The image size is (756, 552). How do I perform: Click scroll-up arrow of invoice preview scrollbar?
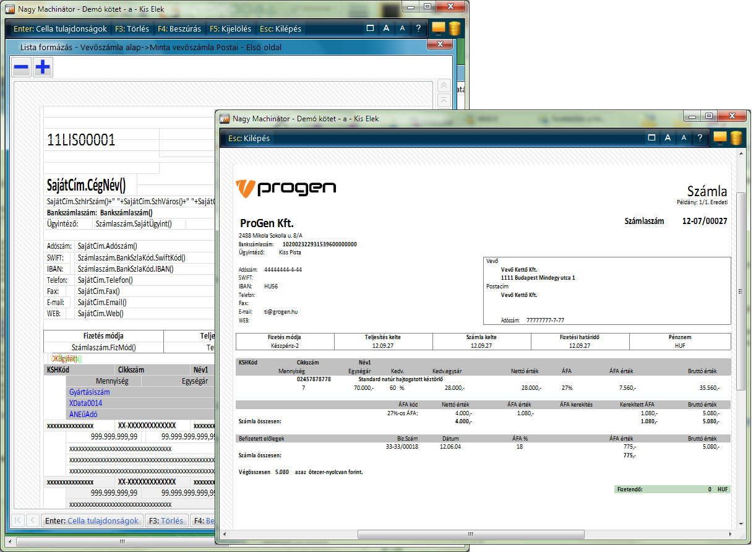(x=740, y=155)
